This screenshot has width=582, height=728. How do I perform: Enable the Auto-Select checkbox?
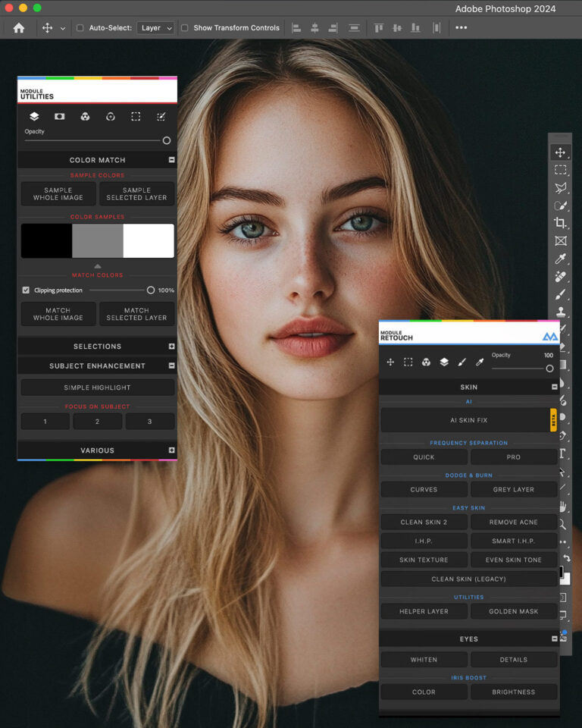click(80, 28)
